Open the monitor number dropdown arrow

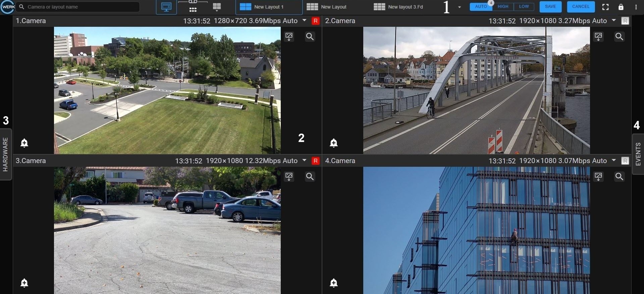pyautogui.click(x=460, y=7)
